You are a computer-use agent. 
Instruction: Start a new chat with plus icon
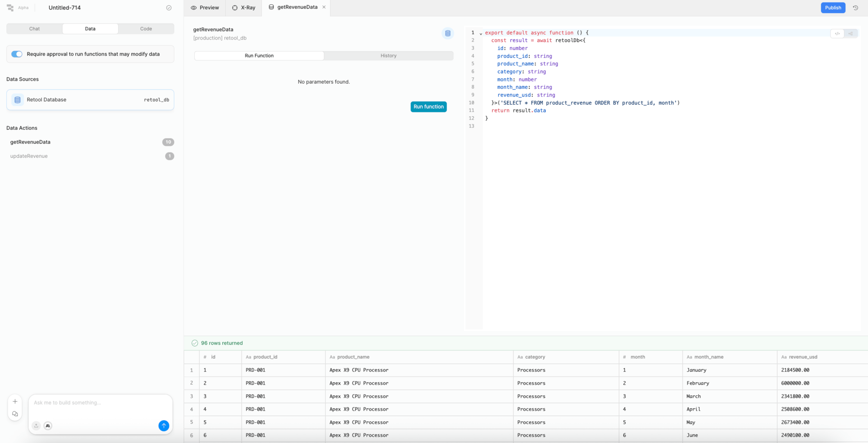pos(15,401)
